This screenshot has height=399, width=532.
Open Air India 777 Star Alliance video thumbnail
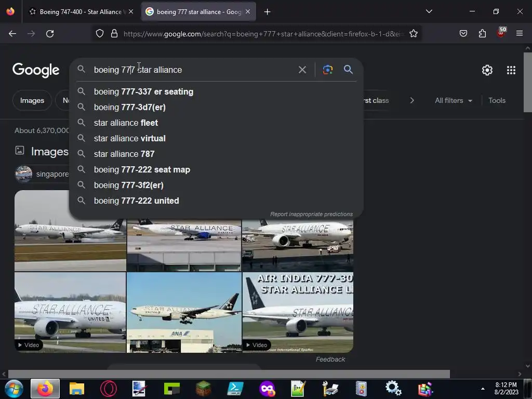pos(298,312)
